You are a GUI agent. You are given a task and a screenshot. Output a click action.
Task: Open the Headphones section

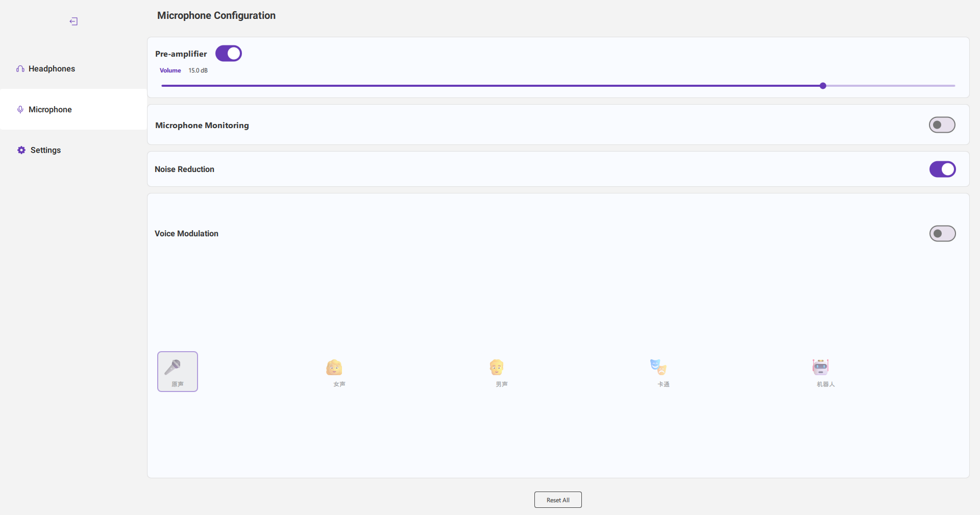(73, 69)
